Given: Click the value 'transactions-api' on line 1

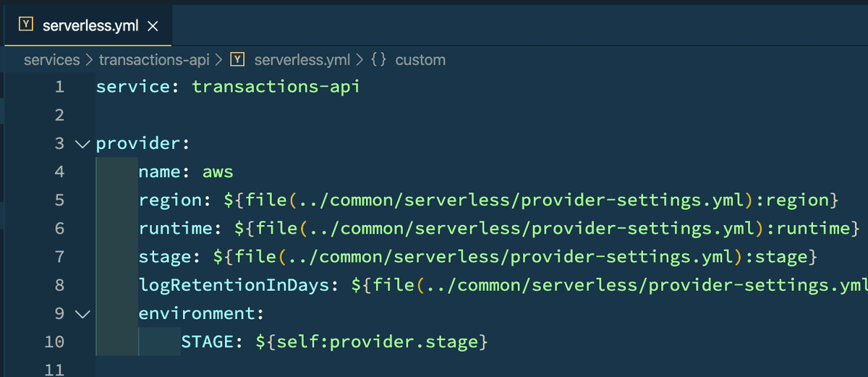Looking at the screenshot, I should [276, 88].
